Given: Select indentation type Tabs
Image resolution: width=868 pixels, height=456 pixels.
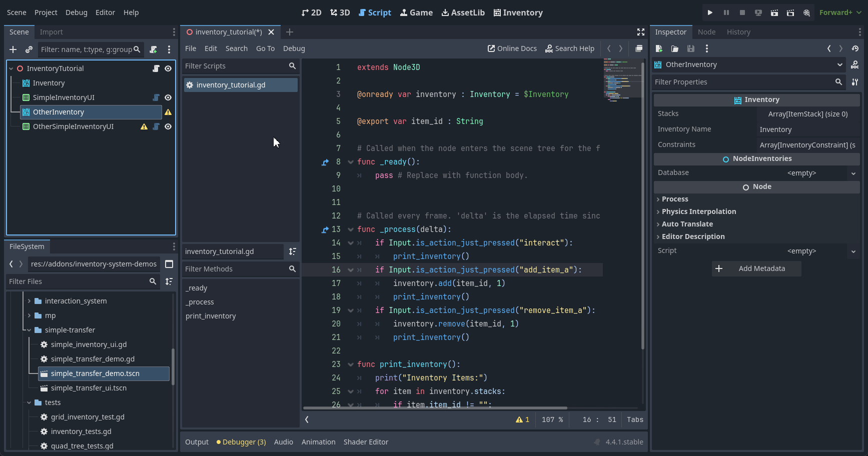Looking at the screenshot, I should click(x=635, y=419).
